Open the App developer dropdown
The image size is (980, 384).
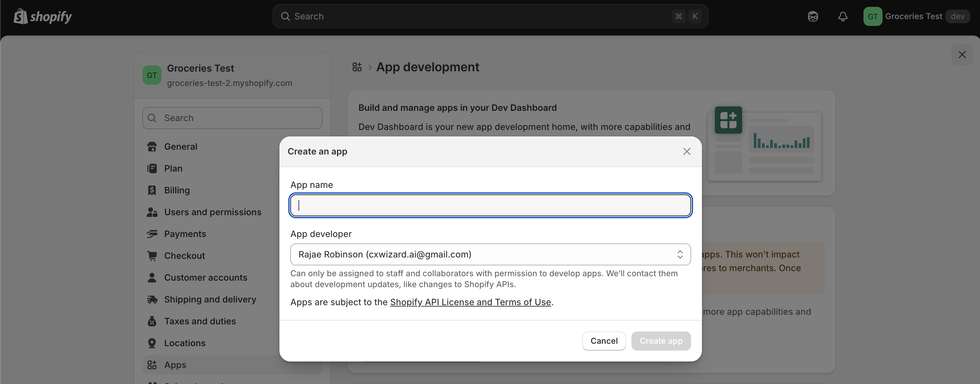(490, 254)
